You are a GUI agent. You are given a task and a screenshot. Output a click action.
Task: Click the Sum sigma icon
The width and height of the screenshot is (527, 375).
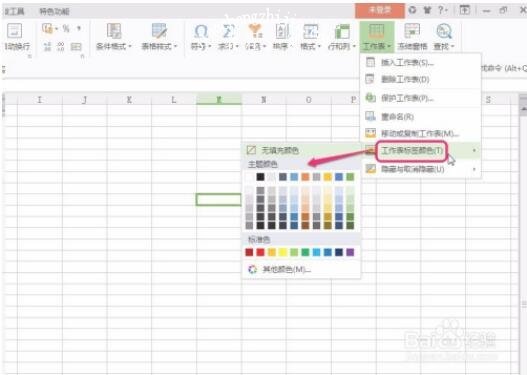[x=228, y=32]
